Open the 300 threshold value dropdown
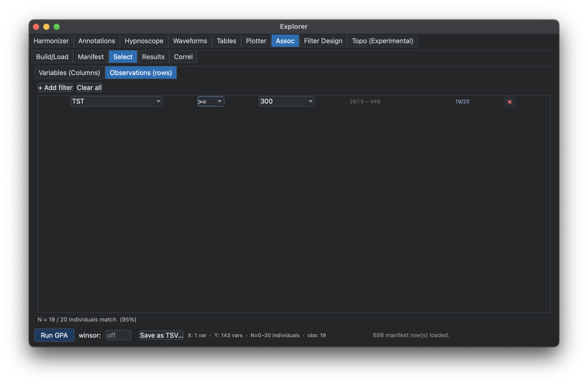The width and height of the screenshot is (588, 385). (287, 101)
